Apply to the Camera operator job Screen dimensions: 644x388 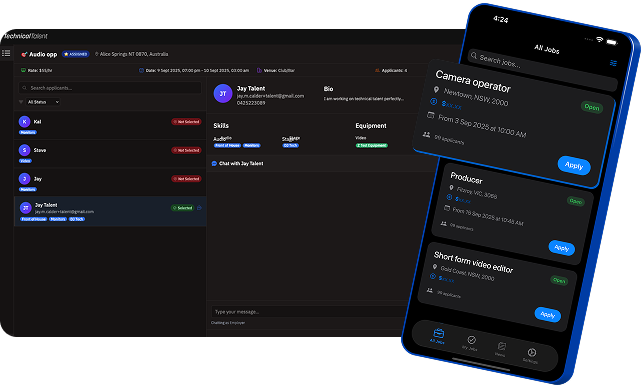574,165
